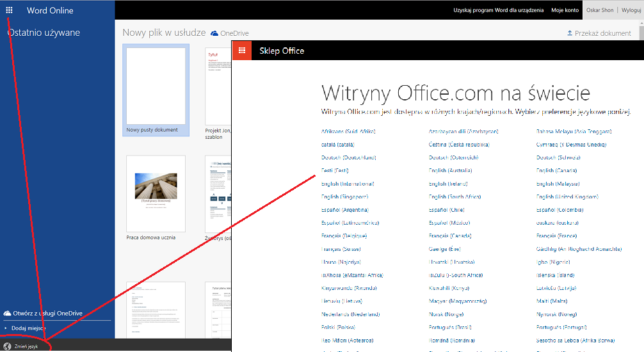Click the upload arrow icon by Przekaż dokument
Screen dimensions: 644x352
(570, 33)
